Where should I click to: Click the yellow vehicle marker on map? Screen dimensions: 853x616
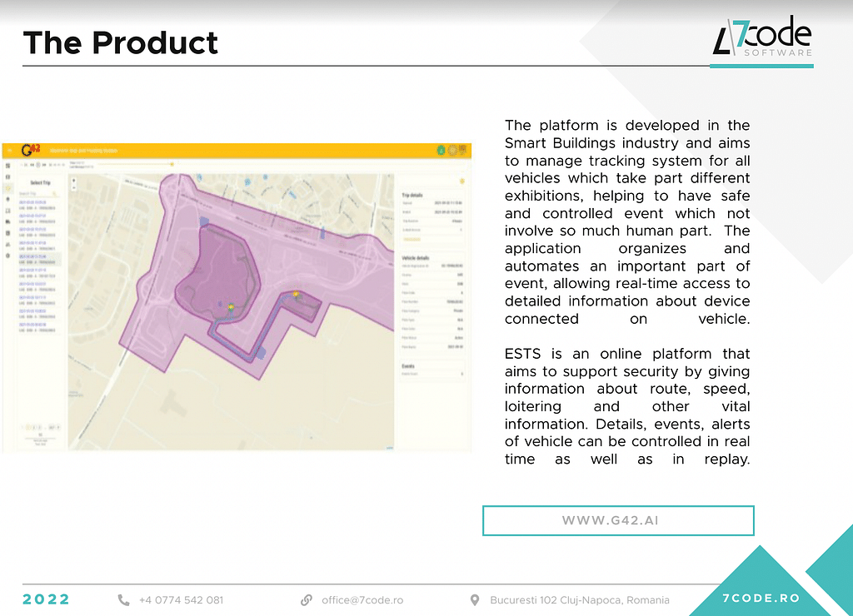[231, 307]
